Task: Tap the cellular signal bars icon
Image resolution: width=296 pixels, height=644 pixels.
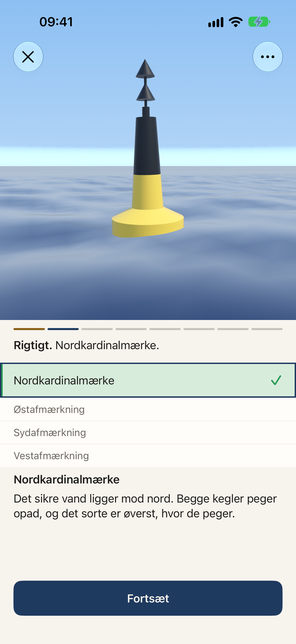Action: [216, 22]
